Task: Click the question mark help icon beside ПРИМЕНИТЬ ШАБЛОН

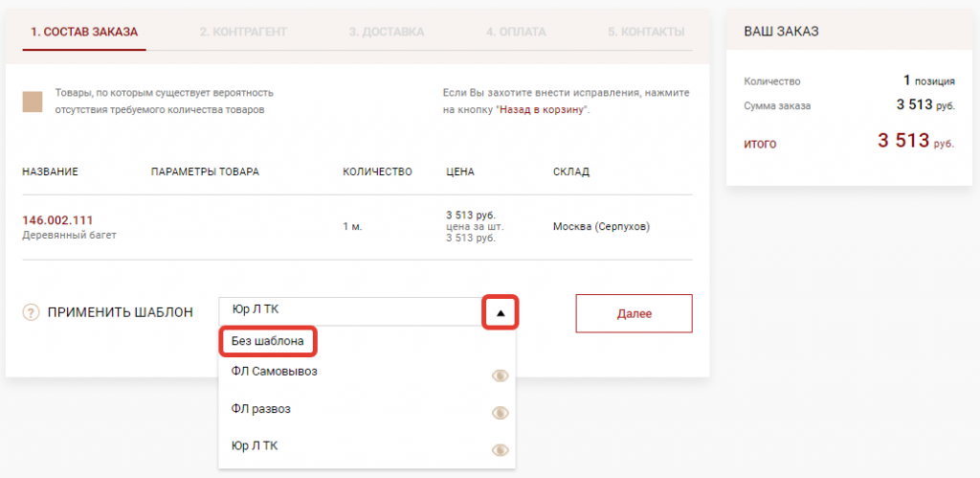Action: point(31,312)
